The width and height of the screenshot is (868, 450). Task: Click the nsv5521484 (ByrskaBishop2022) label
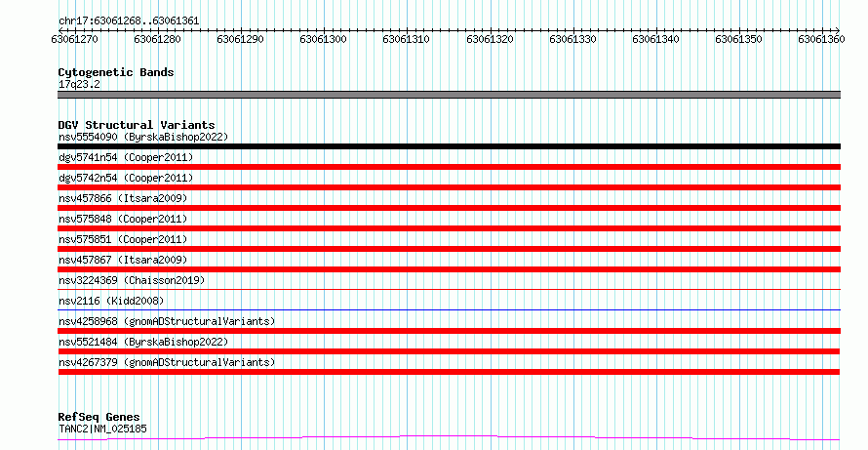point(143,342)
